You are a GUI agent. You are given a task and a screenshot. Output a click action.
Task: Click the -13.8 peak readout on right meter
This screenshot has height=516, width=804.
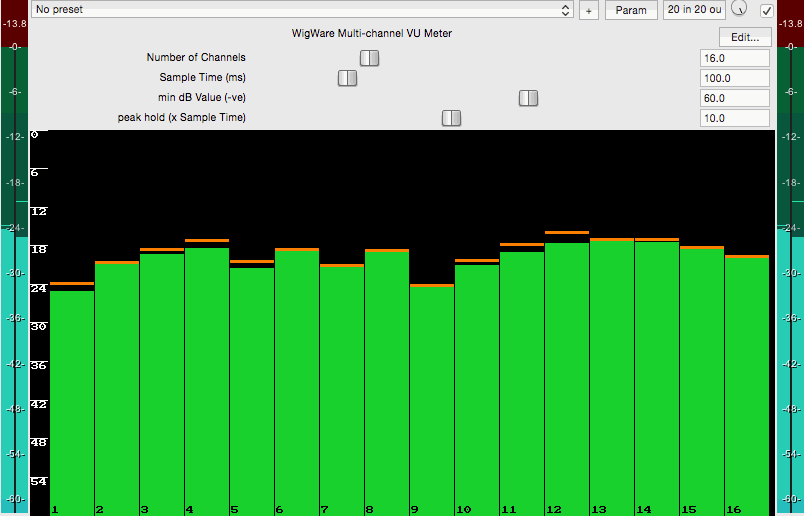(790, 24)
